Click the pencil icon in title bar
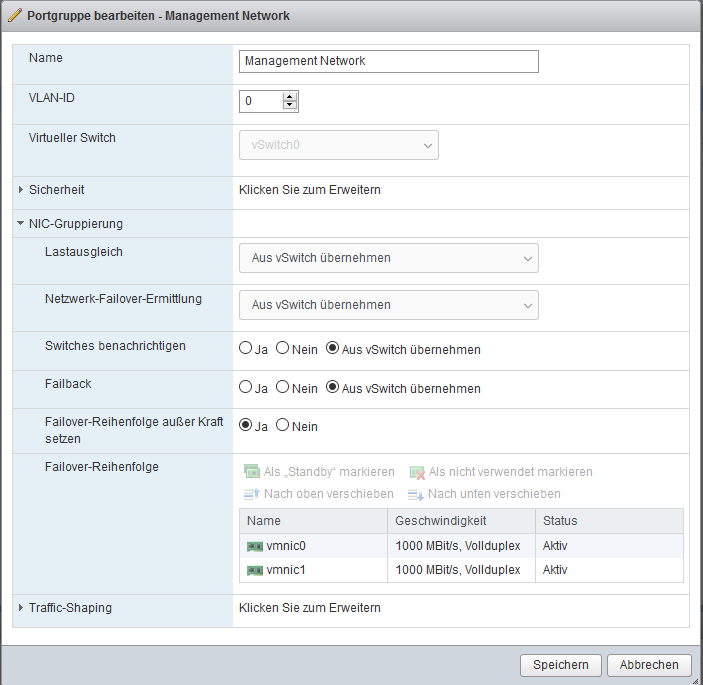 [x=14, y=17]
